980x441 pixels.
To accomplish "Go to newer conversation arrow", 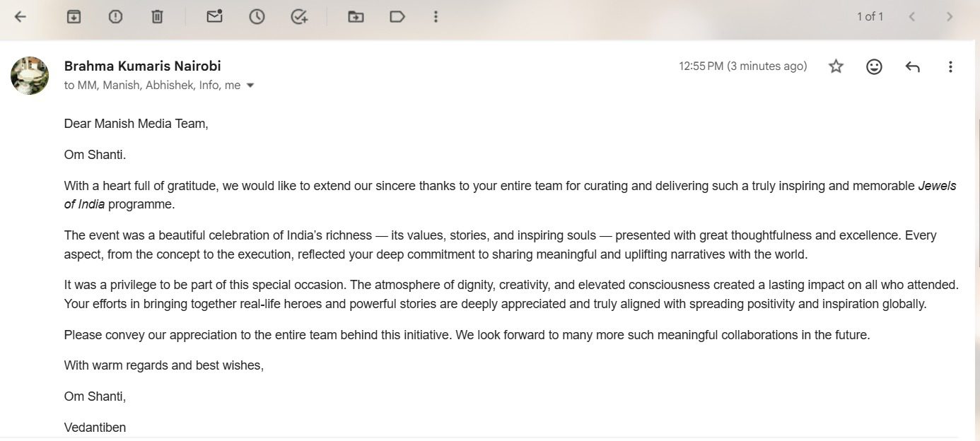I will point(912,16).
